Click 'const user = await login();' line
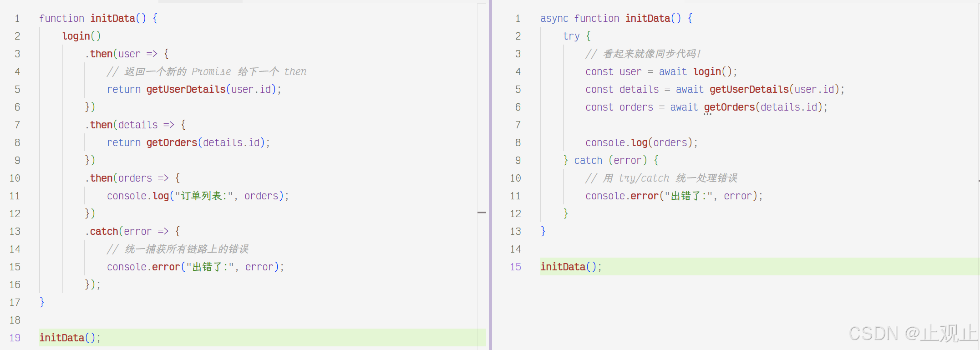The height and width of the screenshot is (350, 980). (661, 71)
